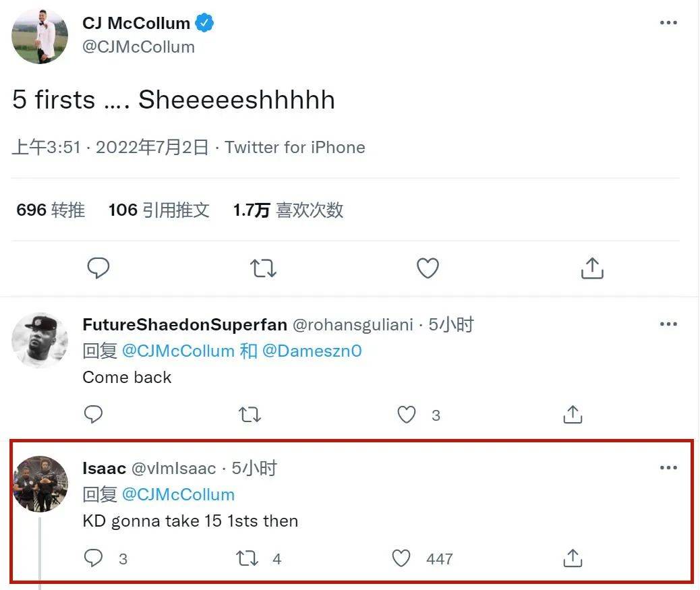View the 696 retweets list
The width and height of the screenshot is (700, 590).
51,210
